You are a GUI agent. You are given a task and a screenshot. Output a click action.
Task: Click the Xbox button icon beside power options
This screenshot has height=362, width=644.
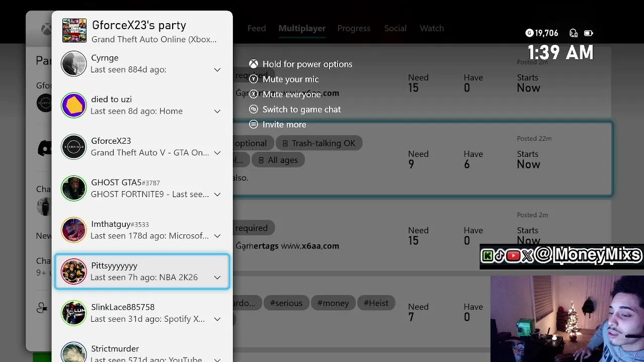pos(254,64)
